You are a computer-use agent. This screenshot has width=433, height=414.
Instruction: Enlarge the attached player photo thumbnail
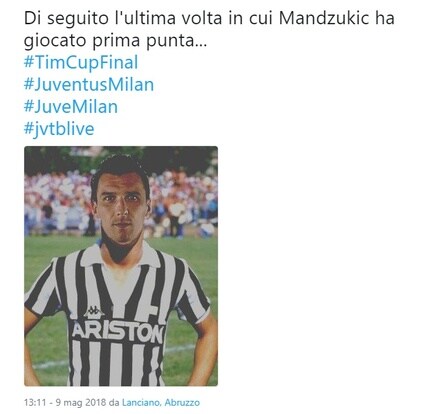121,266
